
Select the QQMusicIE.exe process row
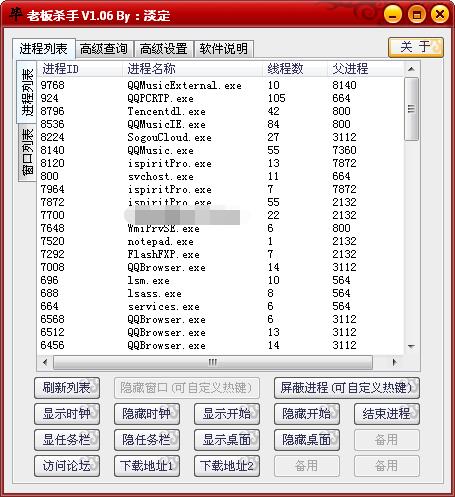220,124
